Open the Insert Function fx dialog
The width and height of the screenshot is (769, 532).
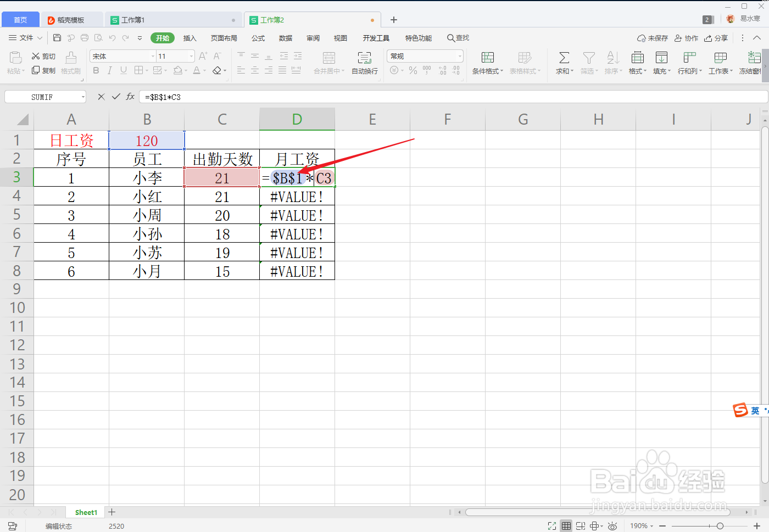point(130,97)
